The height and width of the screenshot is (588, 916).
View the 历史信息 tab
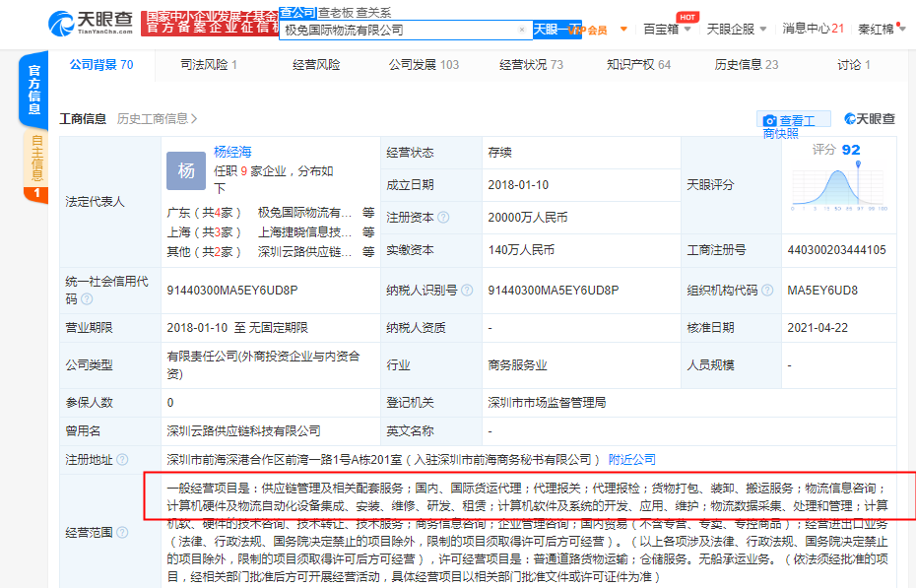[746, 65]
